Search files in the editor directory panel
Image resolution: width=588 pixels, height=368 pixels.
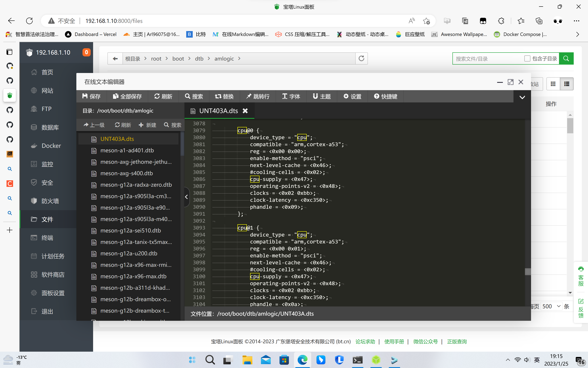click(173, 125)
